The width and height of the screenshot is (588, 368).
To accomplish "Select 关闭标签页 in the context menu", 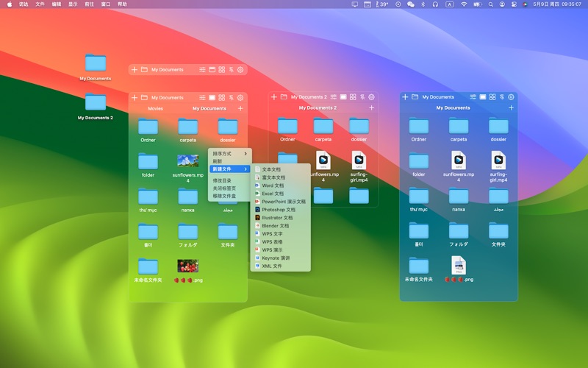I will tap(226, 188).
